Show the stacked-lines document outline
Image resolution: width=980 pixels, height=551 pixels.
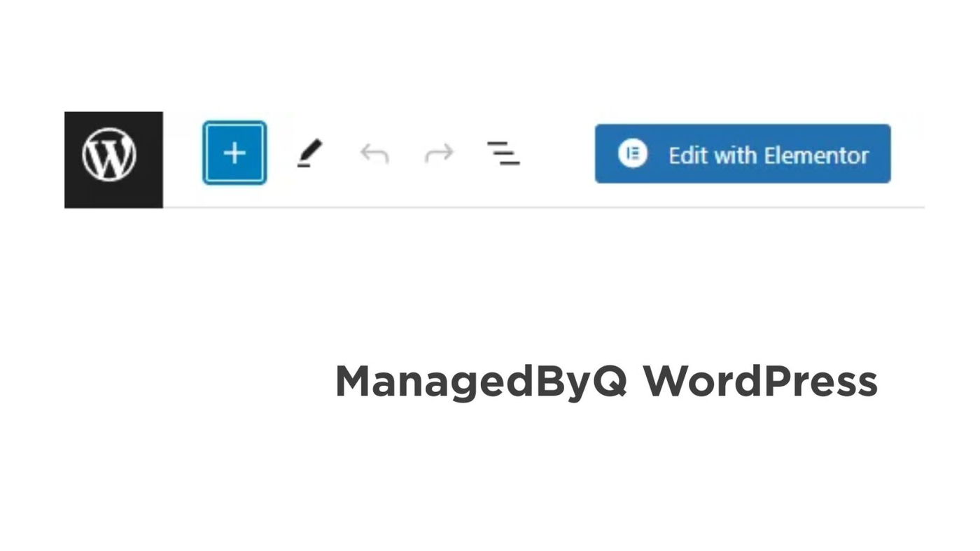[x=503, y=153]
